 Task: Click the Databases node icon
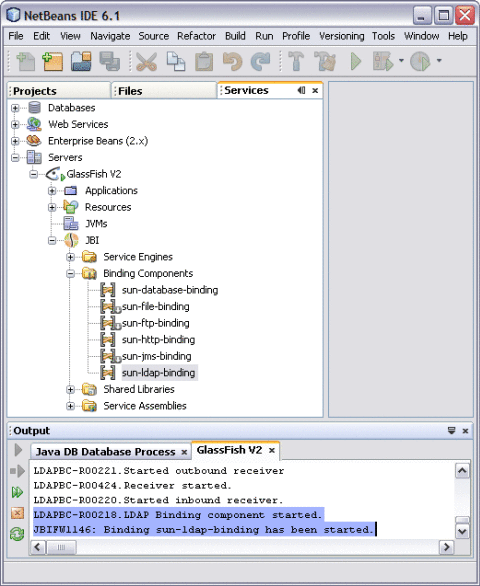coord(34,108)
